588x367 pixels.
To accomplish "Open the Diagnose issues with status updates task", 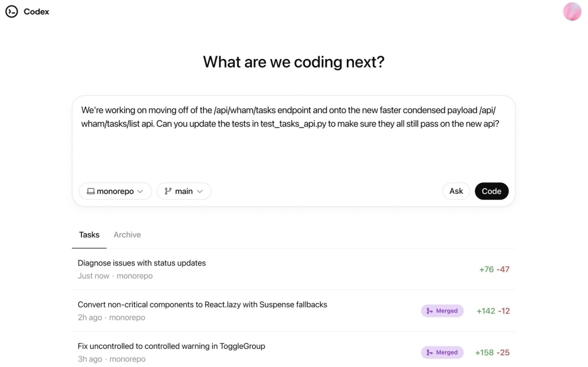I will pos(142,263).
